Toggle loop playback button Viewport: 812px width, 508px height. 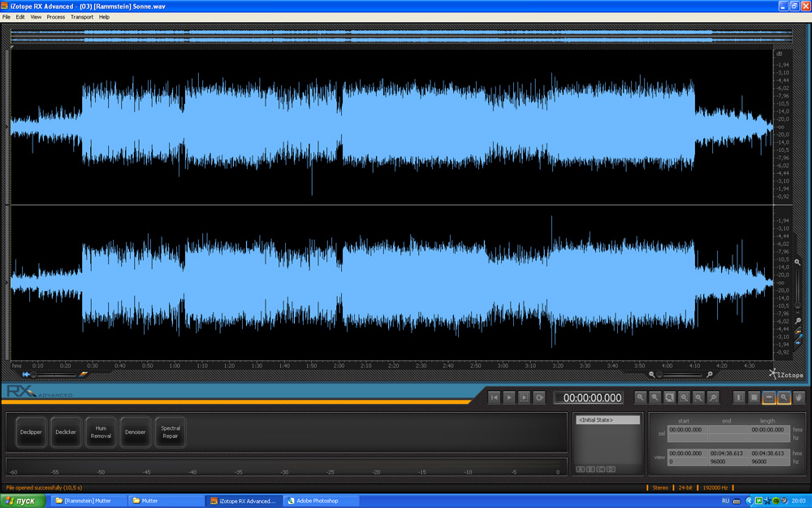point(540,397)
